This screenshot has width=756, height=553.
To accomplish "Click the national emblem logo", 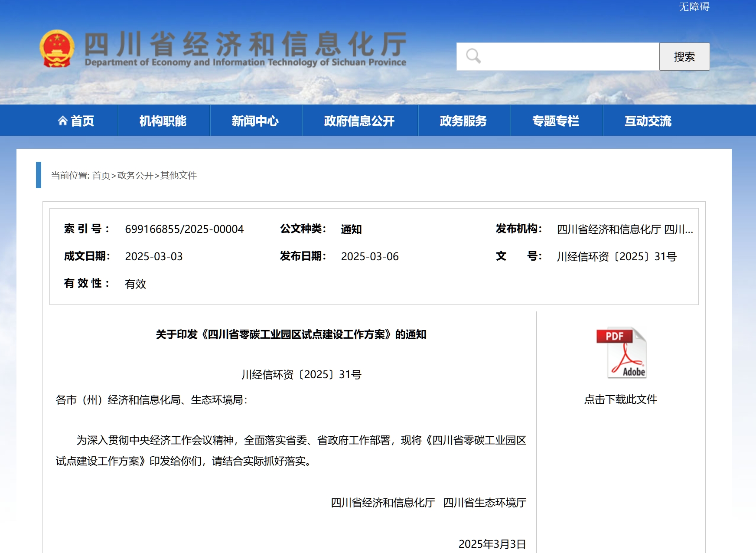I will point(57,49).
